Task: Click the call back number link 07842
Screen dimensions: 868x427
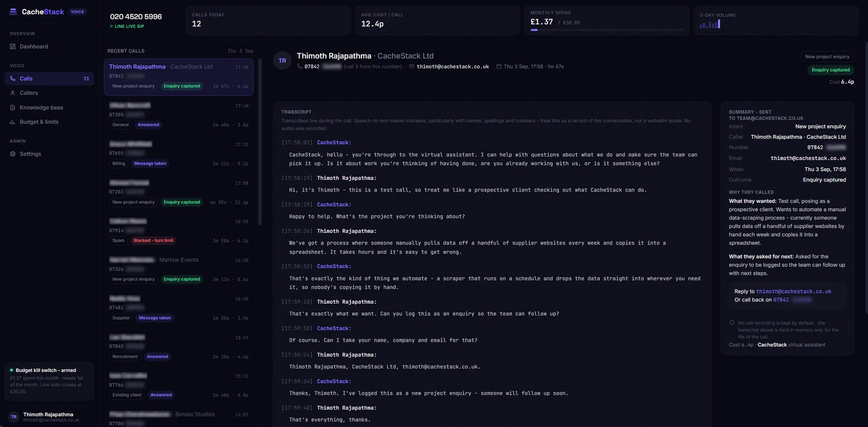Action: click(x=792, y=300)
